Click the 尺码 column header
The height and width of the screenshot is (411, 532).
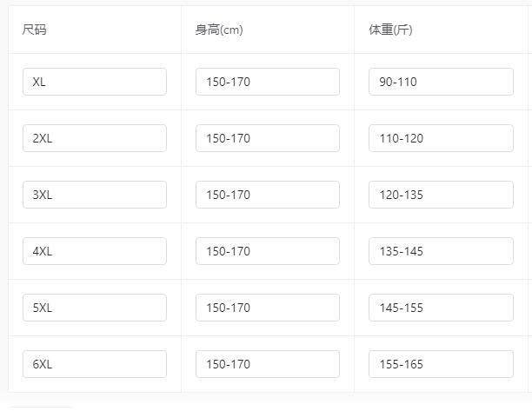click(34, 30)
